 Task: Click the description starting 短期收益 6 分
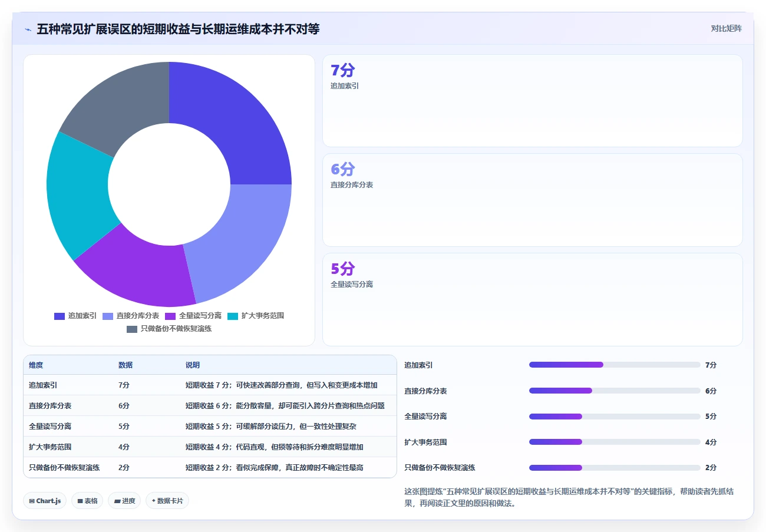point(285,406)
